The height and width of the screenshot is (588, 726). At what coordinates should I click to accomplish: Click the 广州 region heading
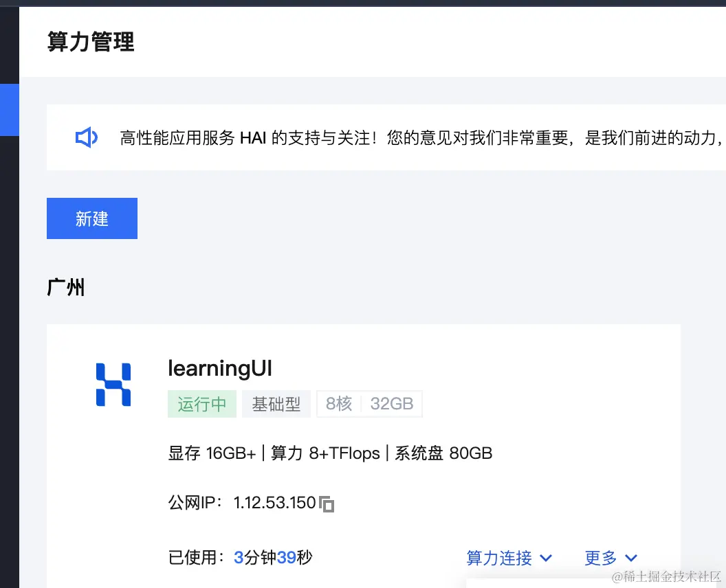[x=66, y=287]
